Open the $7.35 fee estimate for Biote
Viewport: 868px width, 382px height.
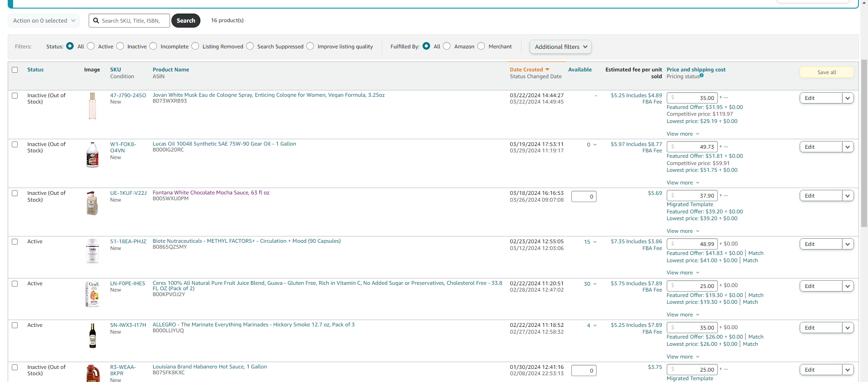pyautogui.click(x=636, y=245)
